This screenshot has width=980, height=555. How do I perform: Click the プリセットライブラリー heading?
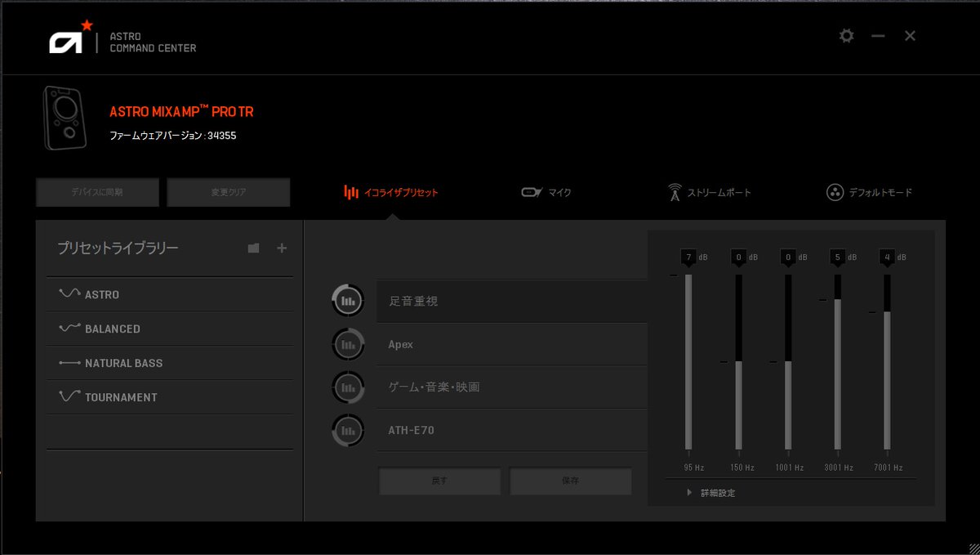[x=118, y=248]
